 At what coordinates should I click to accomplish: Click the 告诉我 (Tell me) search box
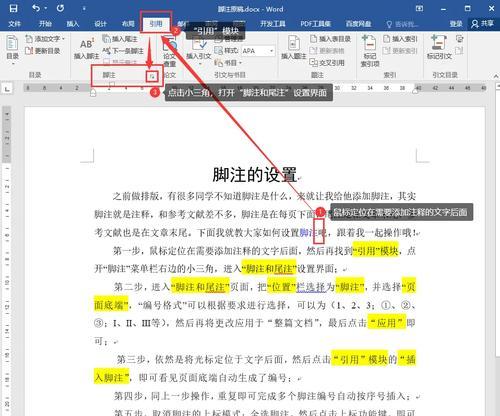(403, 24)
